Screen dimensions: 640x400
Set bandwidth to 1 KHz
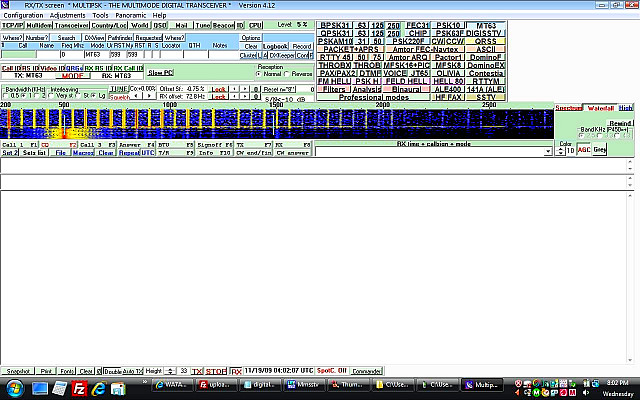[x=23, y=96]
